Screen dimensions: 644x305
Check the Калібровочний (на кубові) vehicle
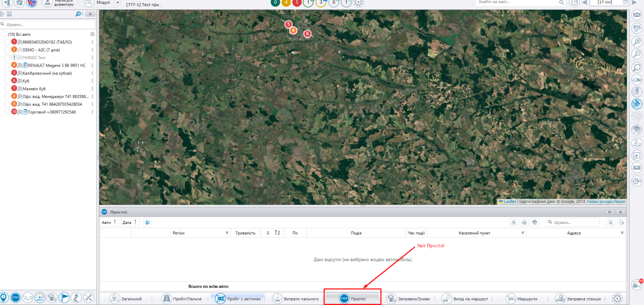point(7,73)
